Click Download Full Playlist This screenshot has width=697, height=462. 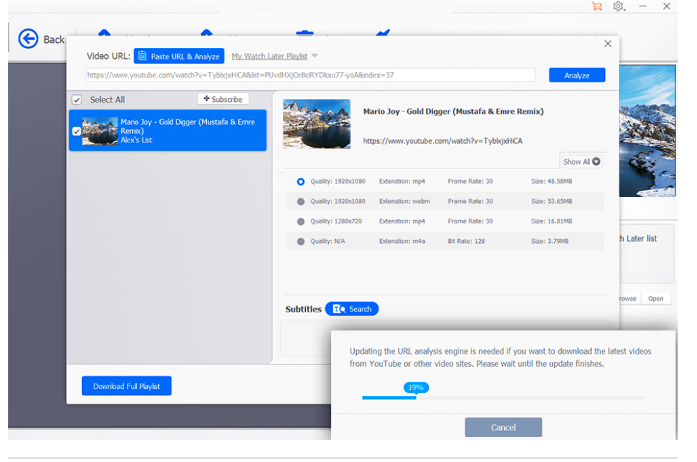126,386
